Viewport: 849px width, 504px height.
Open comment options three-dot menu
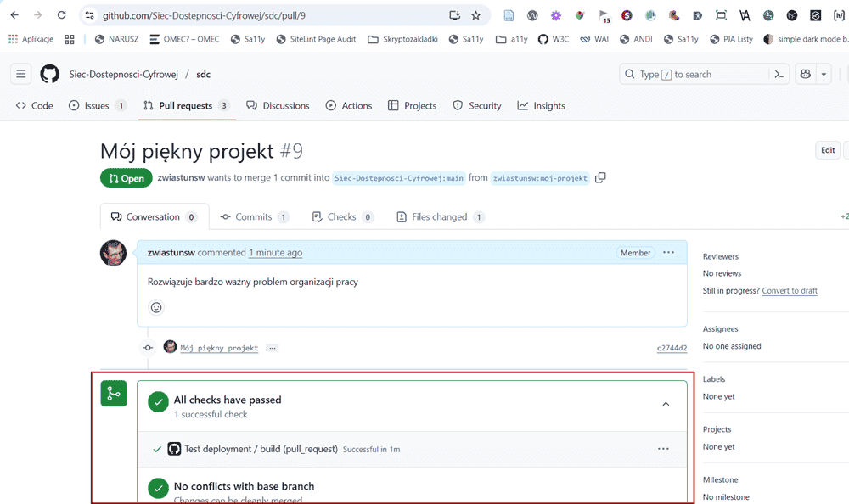[668, 253]
